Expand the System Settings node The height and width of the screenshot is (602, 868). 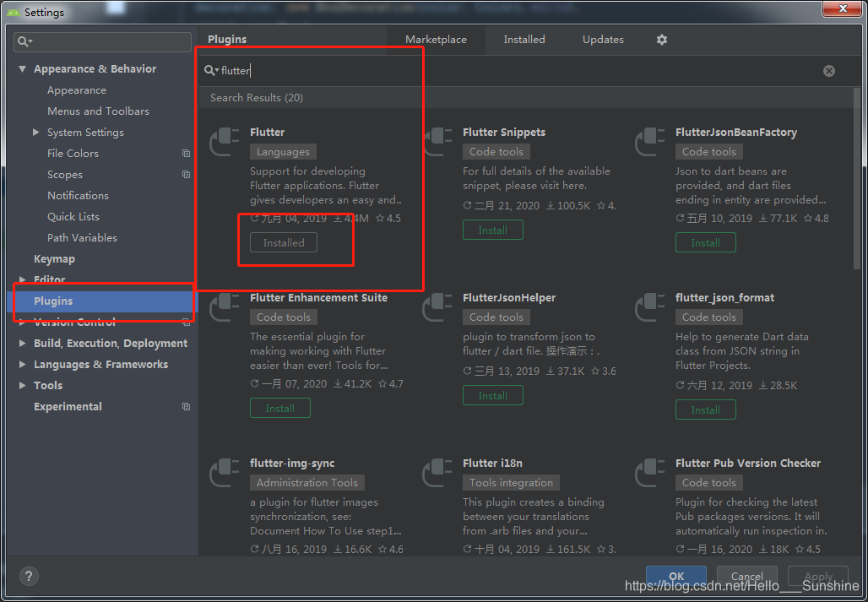click(x=36, y=133)
